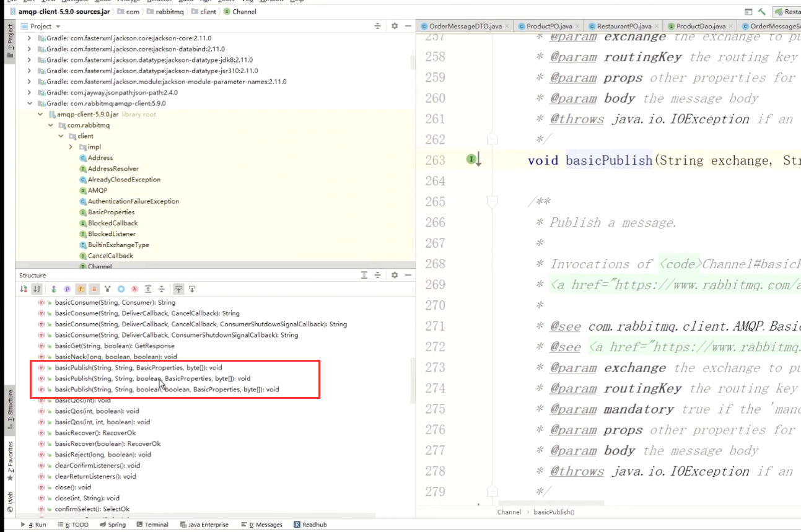Close the RestaurantPO.java tab
Screen dimensions: 801x532
pyautogui.click(x=657, y=27)
